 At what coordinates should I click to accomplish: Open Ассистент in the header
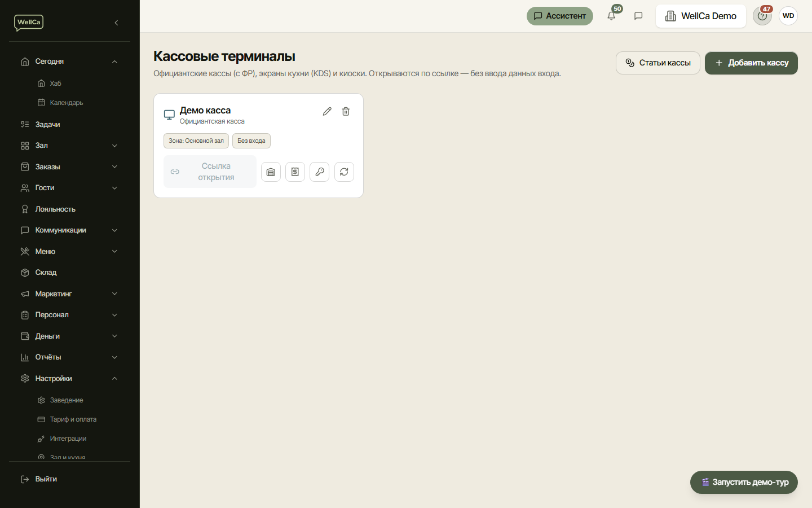point(560,16)
